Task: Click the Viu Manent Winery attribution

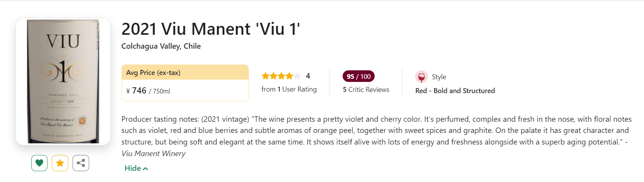Action: [x=154, y=153]
